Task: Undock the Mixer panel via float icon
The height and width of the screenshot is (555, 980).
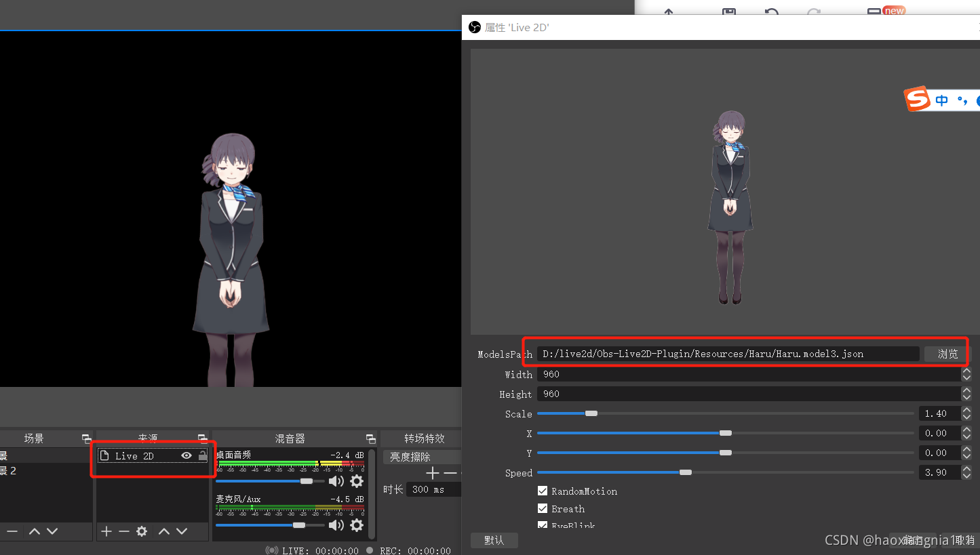Action: (370, 439)
